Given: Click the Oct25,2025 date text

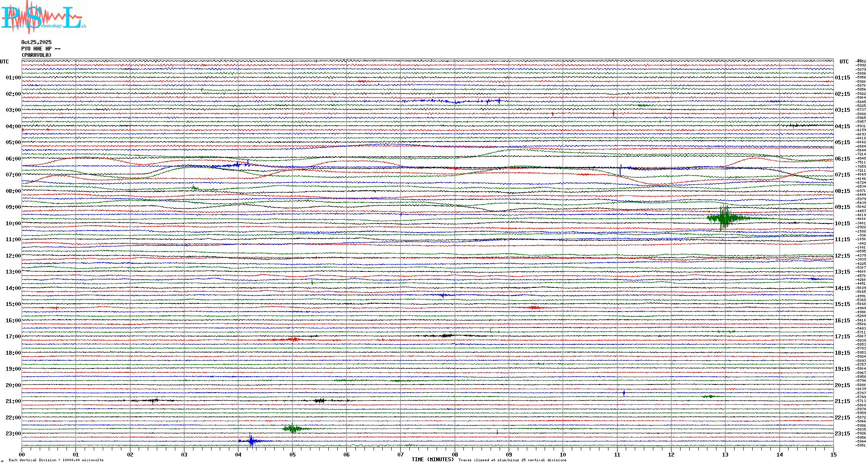Looking at the screenshot, I should coord(36,42).
